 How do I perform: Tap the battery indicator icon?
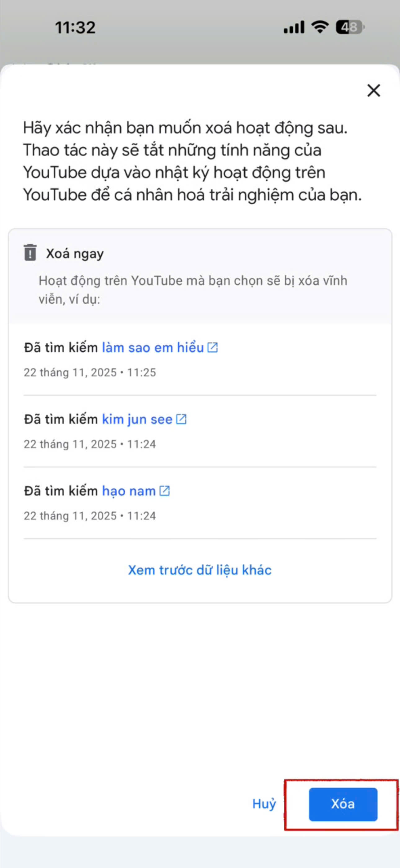[349, 27]
